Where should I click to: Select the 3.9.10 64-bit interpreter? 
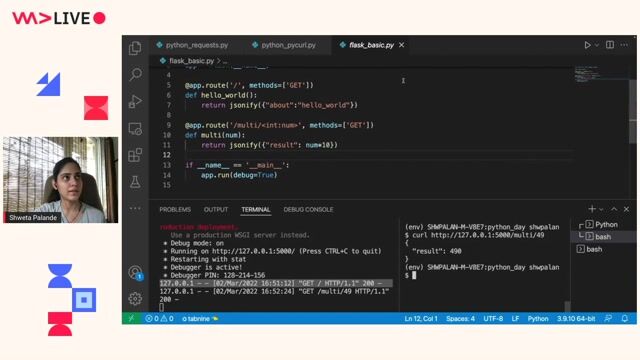(x=576, y=319)
